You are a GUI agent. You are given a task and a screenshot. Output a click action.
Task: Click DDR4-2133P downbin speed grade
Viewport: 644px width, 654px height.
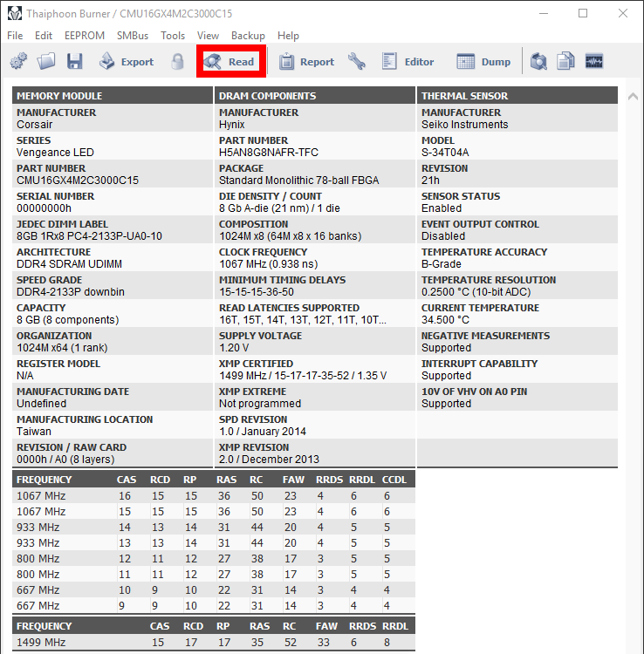coord(71,292)
